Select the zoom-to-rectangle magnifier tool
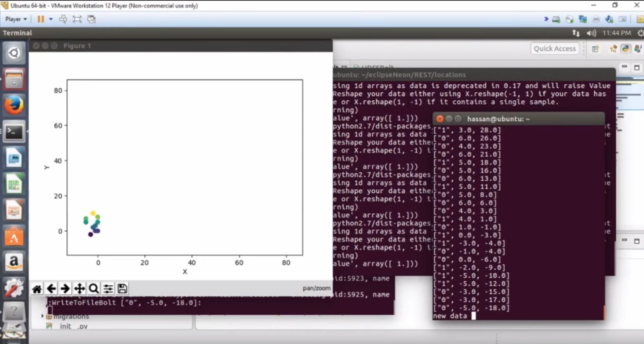644x344 pixels. coord(94,288)
